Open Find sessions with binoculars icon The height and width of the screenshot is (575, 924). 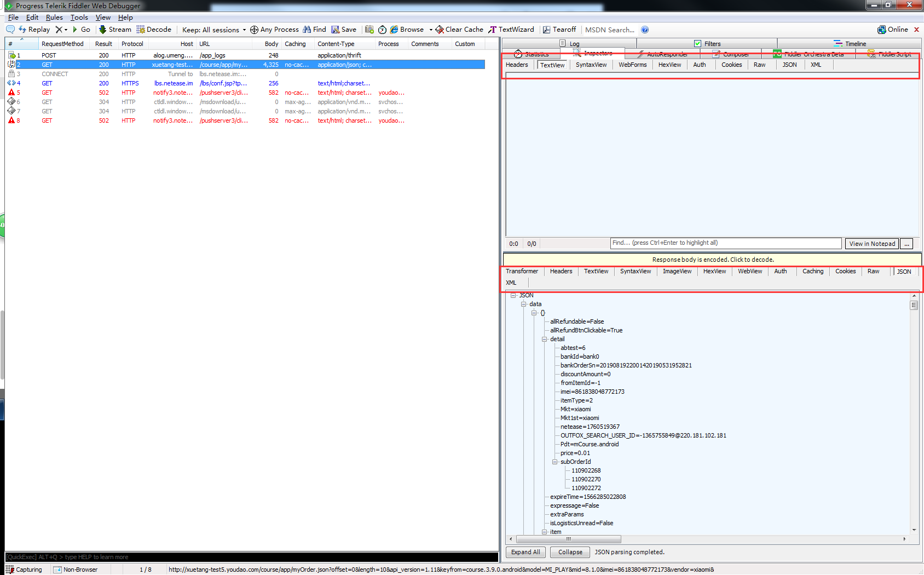[314, 30]
